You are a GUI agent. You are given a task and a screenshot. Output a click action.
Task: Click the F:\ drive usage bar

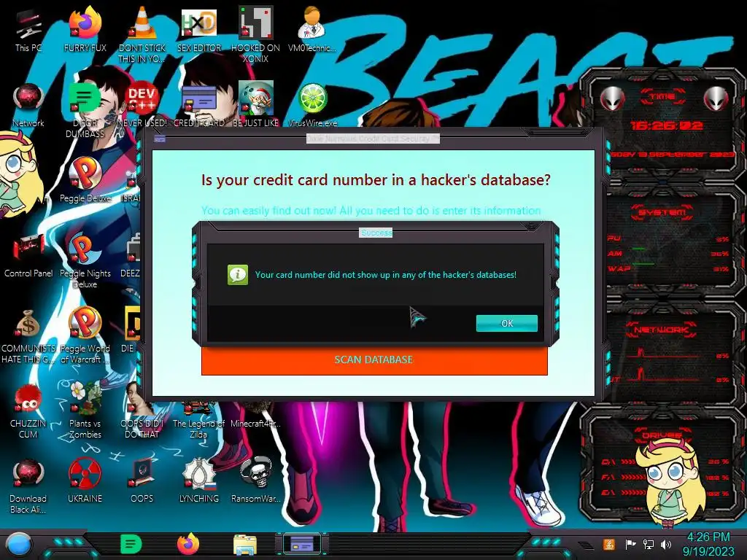(632, 477)
